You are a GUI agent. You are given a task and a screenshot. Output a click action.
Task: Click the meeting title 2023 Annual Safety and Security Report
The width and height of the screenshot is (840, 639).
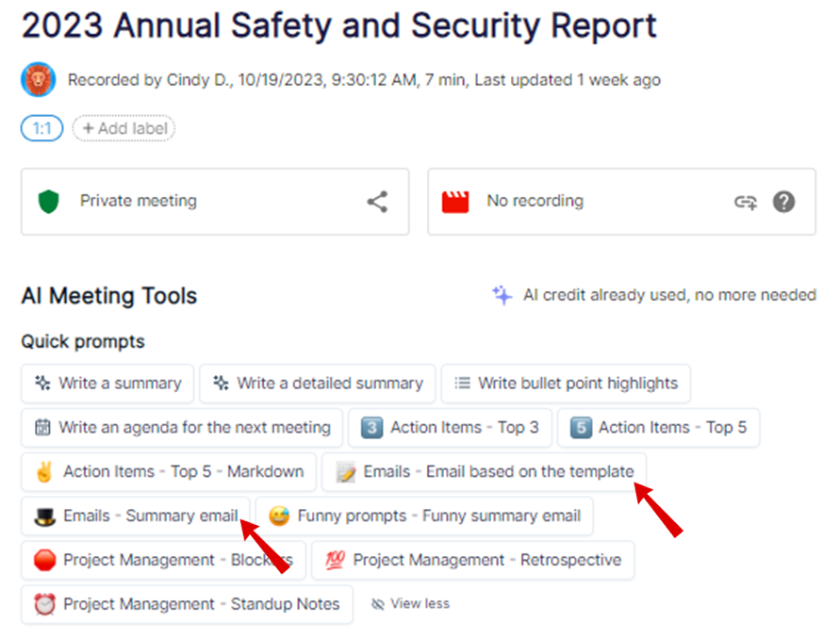(x=339, y=25)
